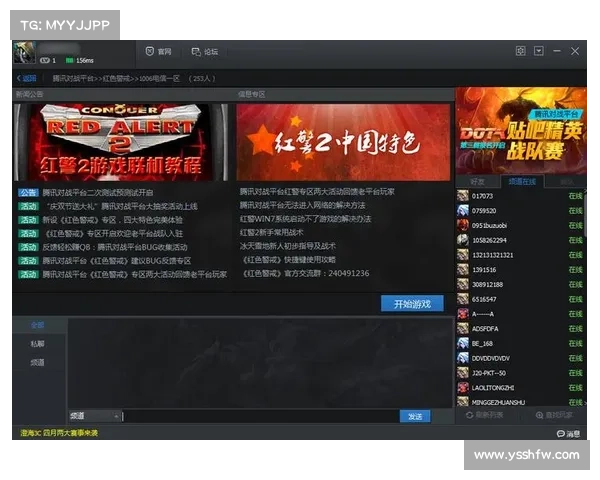Click avatar of user 0951buzuobi
This screenshot has height=480, width=600.
[463, 225]
